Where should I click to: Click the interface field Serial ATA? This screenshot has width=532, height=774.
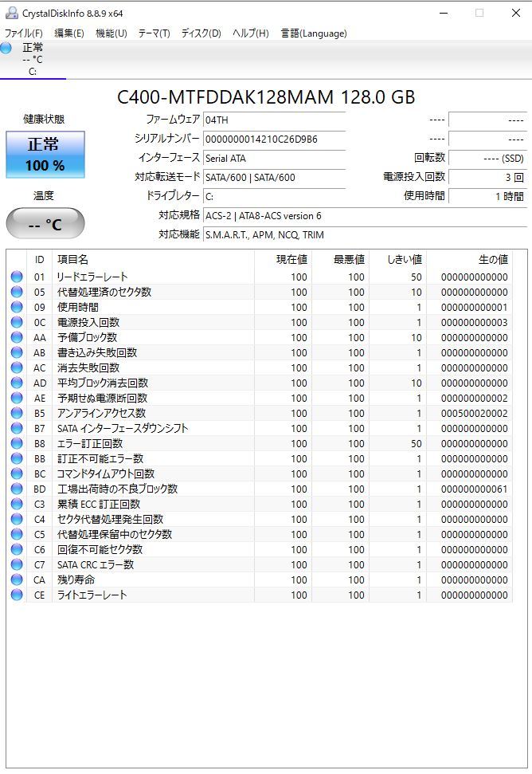click(x=274, y=159)
